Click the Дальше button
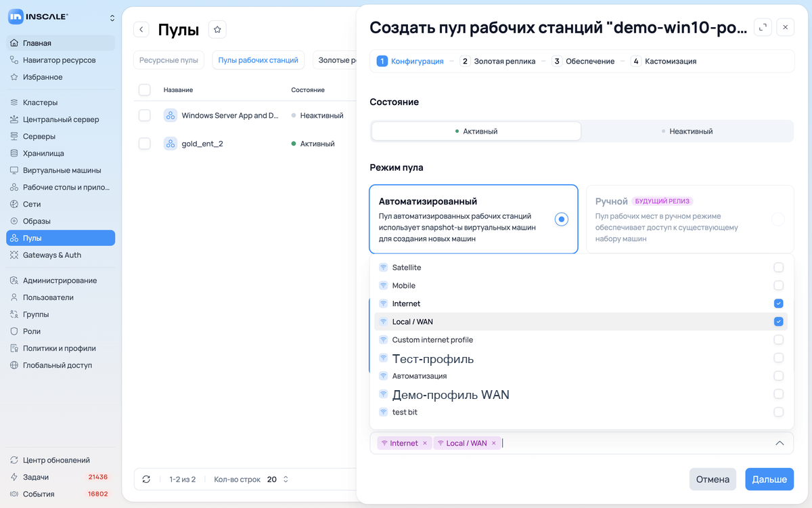Image resolution: width=812 pixels, height=508 pixels. pos(769,479)
